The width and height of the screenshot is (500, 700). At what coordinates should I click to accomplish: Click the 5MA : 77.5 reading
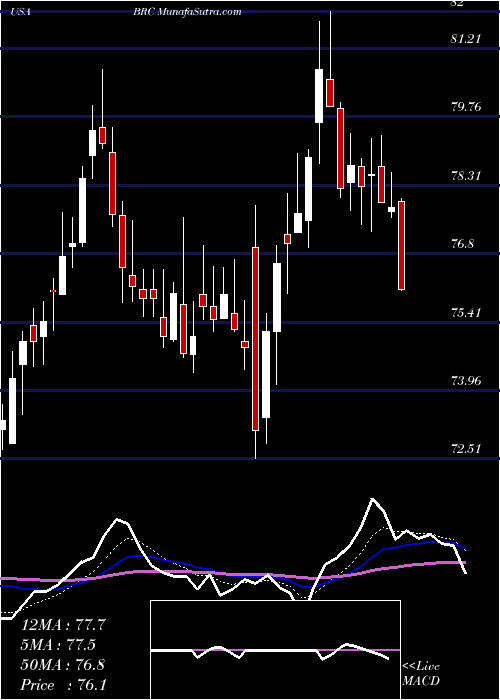pos(60,644)
